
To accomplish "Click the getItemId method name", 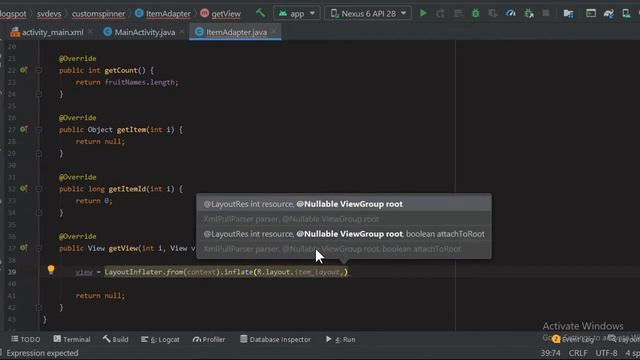I will click(127, 189).
